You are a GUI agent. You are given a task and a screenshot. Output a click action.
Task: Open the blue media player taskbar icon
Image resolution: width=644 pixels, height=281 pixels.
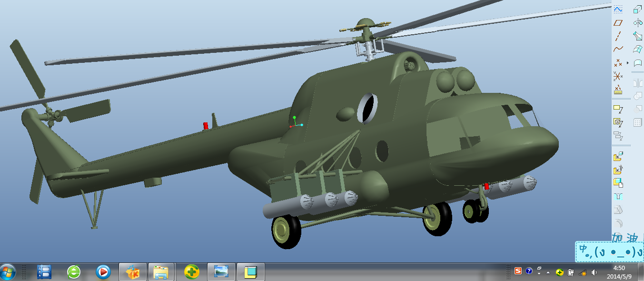pos(103,272)
